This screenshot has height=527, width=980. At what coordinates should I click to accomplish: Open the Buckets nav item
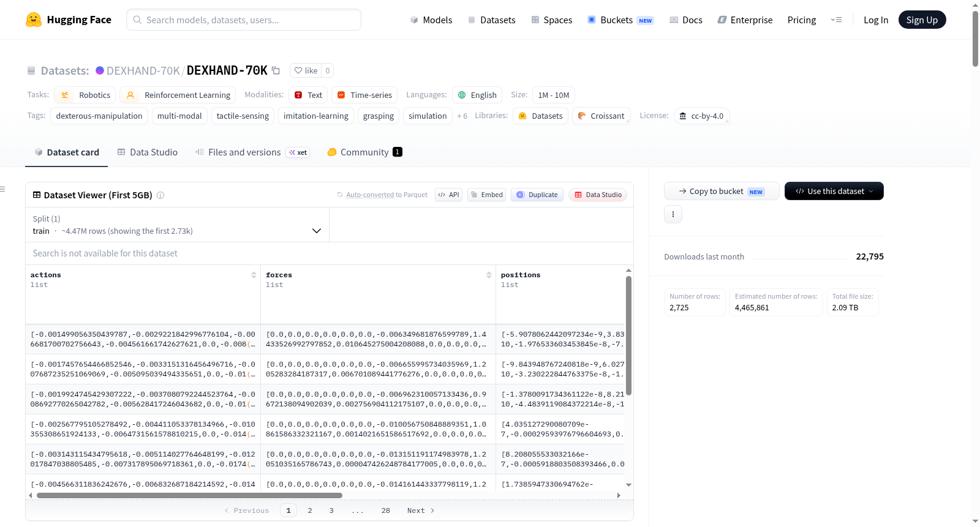coord(620,20)
